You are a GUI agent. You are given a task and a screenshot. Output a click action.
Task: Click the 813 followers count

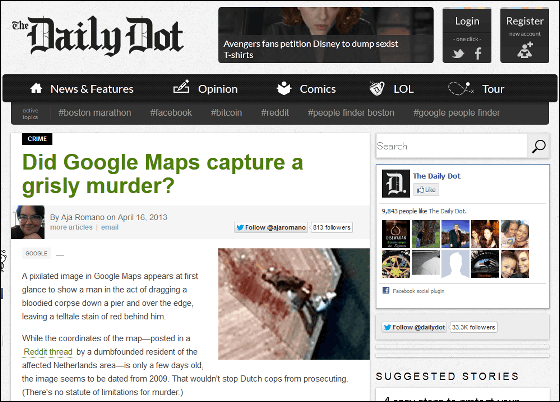click(x=332, y=227)
